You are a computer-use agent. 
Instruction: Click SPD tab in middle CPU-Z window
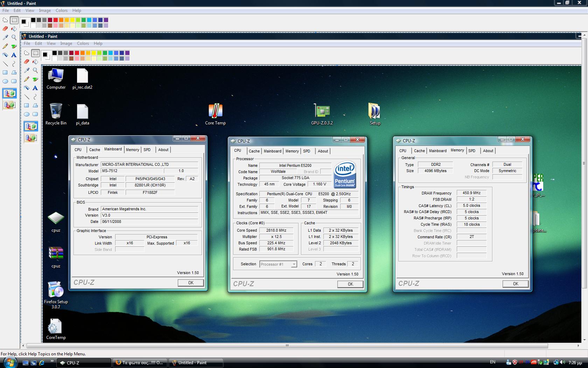307,151
